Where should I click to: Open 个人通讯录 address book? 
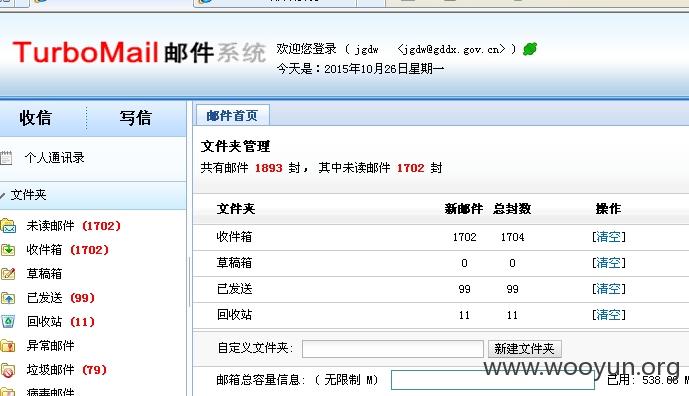point(54,158)
